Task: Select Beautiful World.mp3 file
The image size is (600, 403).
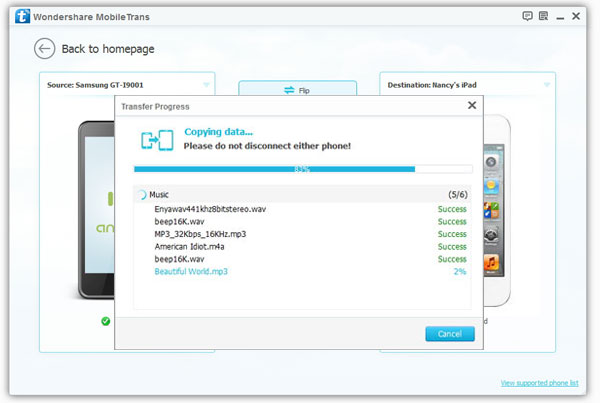Action: coord(191,271)
